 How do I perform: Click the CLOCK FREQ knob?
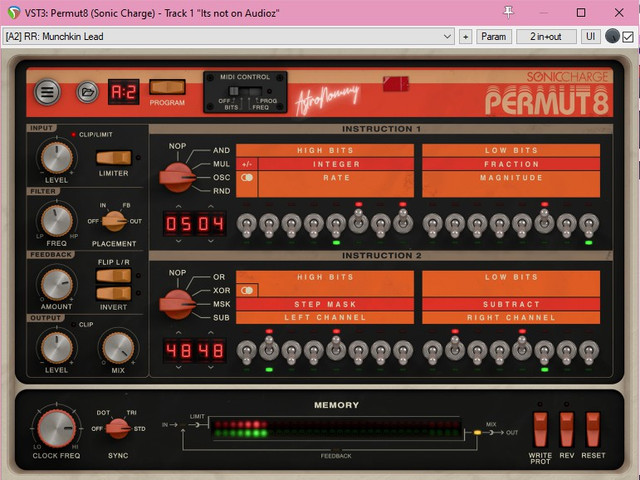click(56, 428)
